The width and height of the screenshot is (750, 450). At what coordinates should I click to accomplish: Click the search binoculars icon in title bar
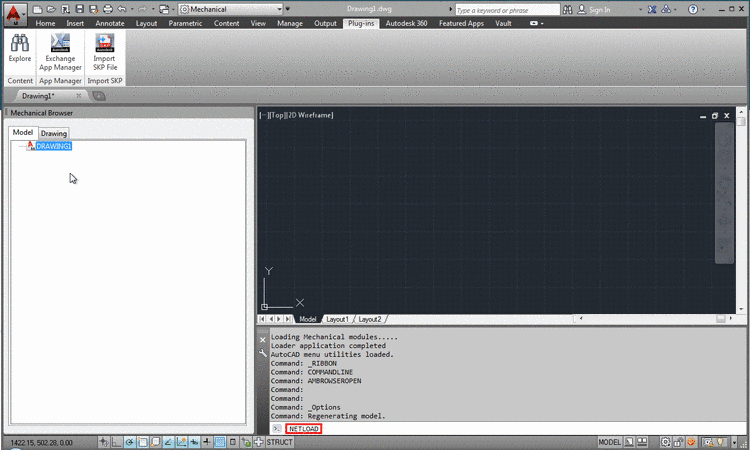pos(567,10)
